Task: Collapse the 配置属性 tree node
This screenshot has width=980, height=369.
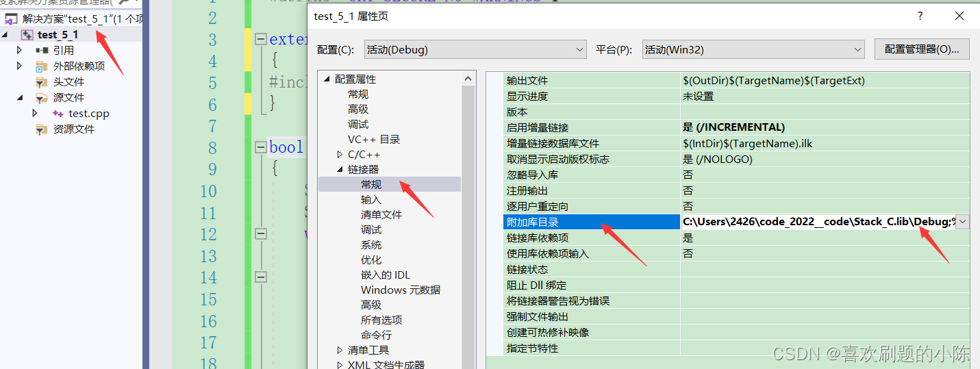Action: pyautogui.click(x=327, y=79)
